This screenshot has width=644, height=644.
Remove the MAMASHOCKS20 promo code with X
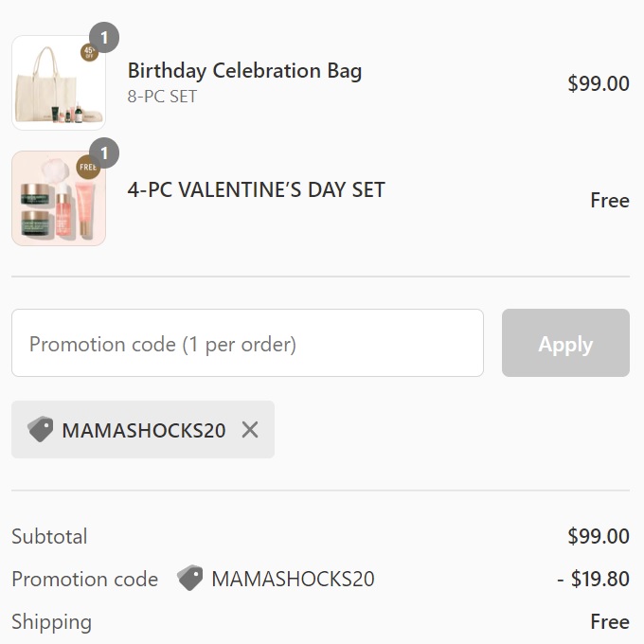click(250, 430)
